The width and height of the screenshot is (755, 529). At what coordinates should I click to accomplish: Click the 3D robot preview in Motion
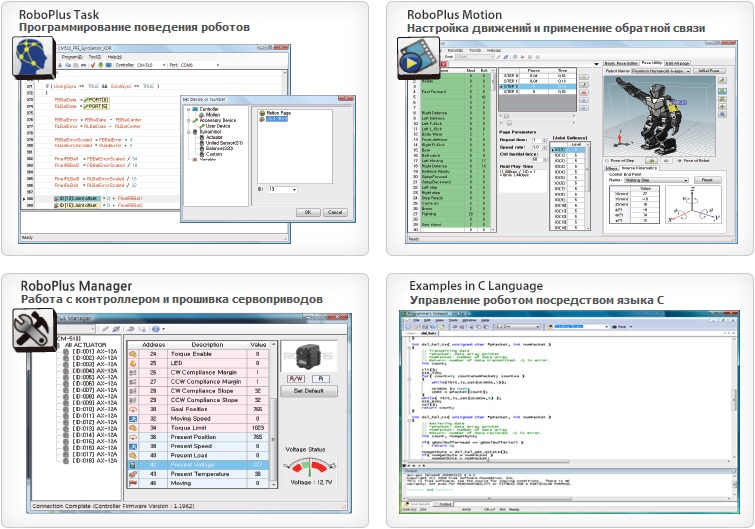[x=660, y=116]
